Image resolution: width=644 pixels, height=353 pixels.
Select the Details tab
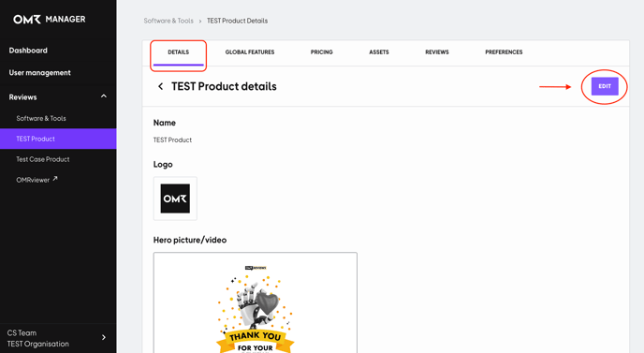pyautogui.click(x=178, y=52)
